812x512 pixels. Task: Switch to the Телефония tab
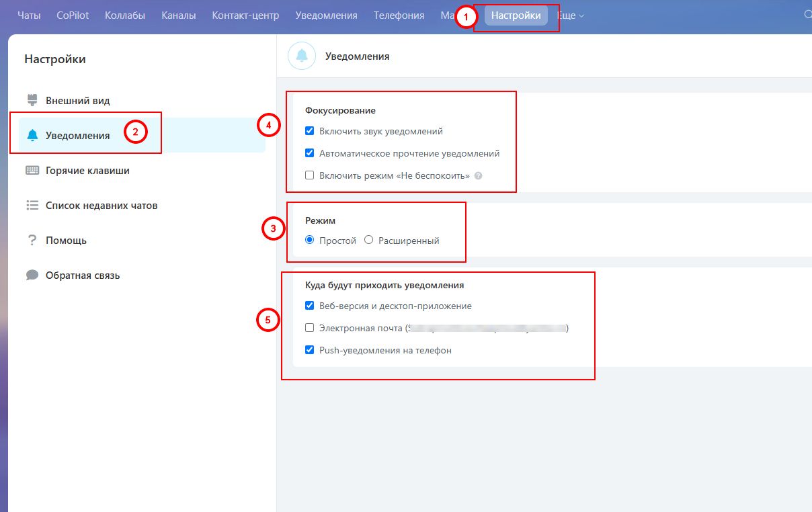[x=399, y=15]
